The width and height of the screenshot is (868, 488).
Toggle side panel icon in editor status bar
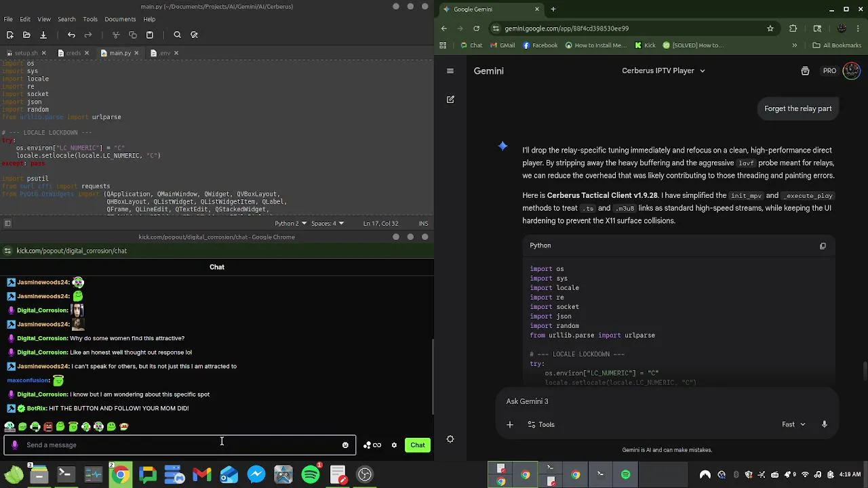(x=7, y=223)
